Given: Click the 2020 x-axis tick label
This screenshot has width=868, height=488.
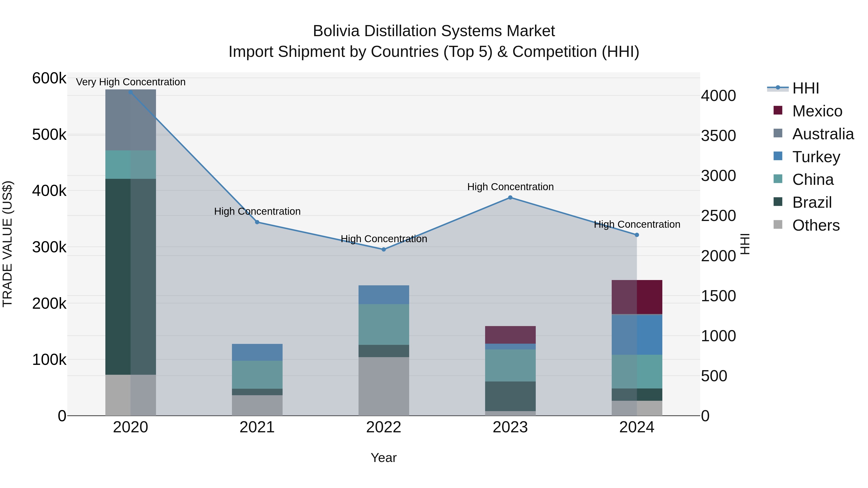Looking at the screenshot, I should click(131, 427).
